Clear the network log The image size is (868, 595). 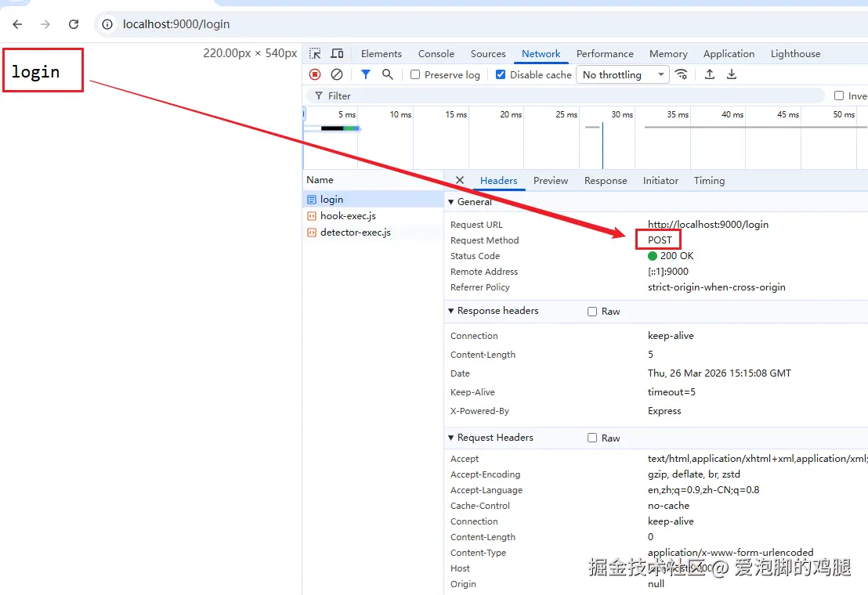337,74
